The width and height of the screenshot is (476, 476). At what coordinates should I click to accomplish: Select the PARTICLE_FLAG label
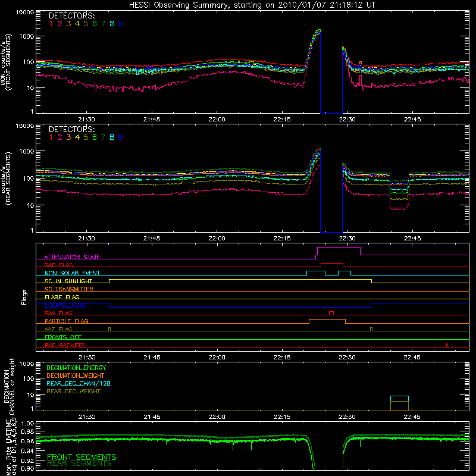[x=67, y=321]
